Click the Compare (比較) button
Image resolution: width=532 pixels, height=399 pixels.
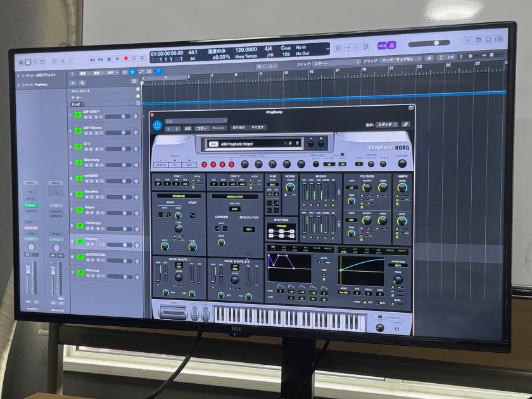[187, 129]
